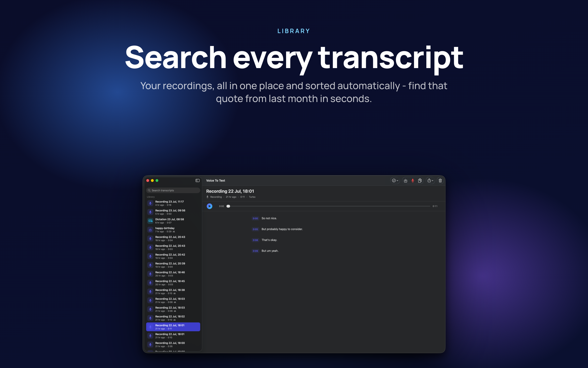Start recording with the red microphone
Image resolution: width=588 pixels, height=368 pixels.
coord(413,180)
